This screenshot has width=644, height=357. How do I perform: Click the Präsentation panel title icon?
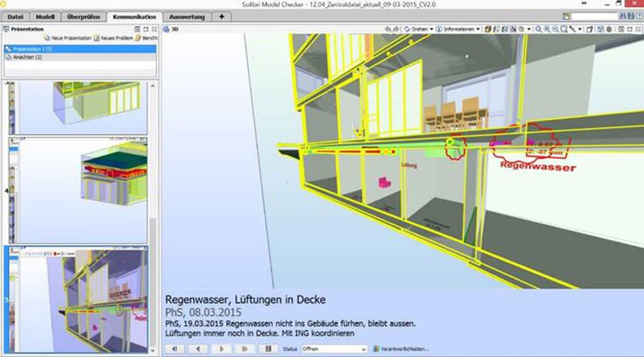pos(6,29)
